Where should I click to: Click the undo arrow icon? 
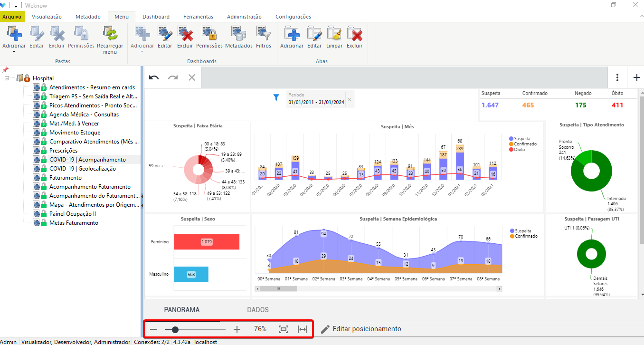pyautogui.click(x=154, y=77)
